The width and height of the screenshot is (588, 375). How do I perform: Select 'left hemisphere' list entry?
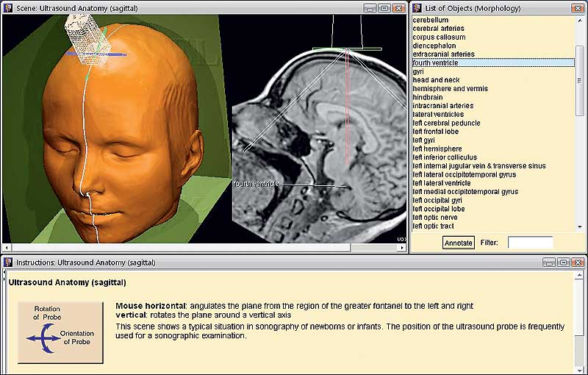[x=437, y=149]
